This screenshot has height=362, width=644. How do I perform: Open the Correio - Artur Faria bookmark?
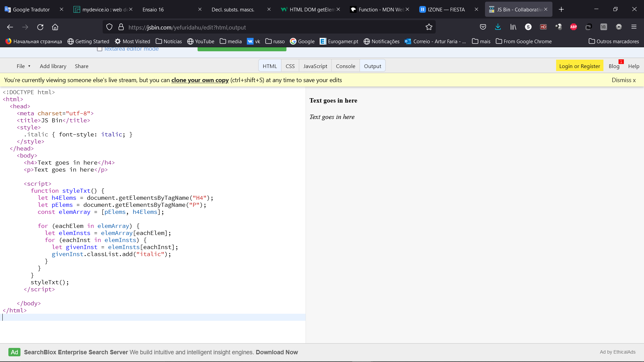pyautogui.click(x=435, y=42)
